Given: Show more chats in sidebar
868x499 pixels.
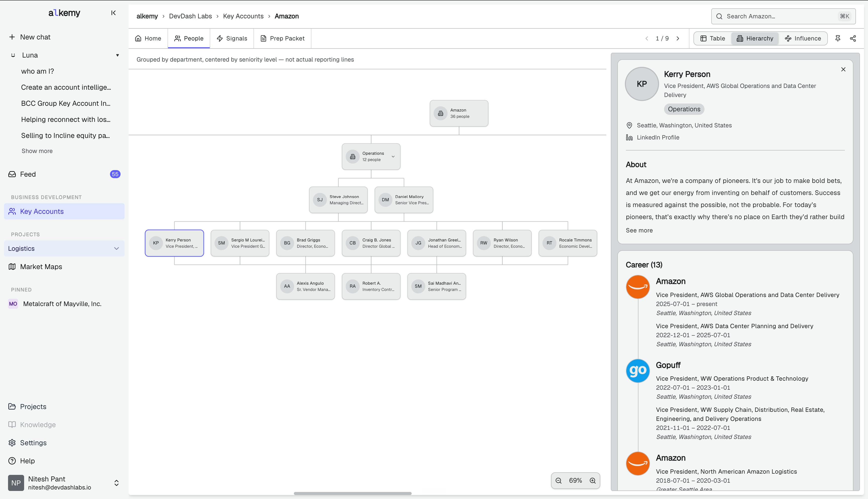Looking at the screenshot, I should coord(37,151).
